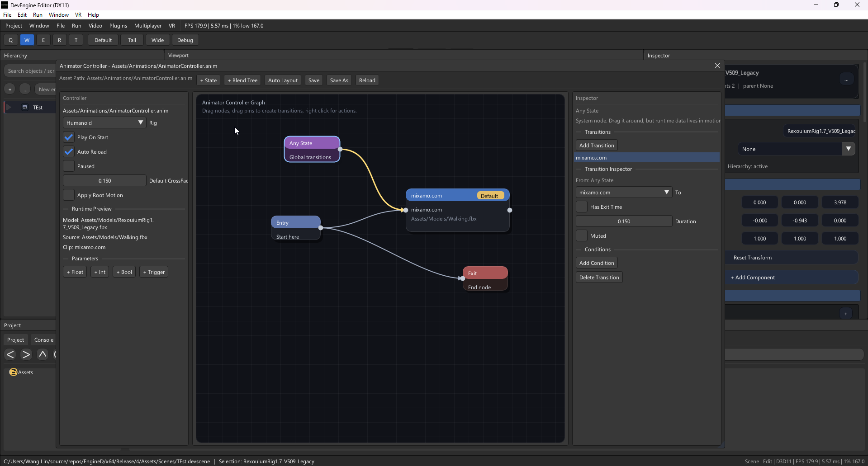Click the forward navigation arrow in Project panel
This screenshot has width=868, height=466.
26,354
